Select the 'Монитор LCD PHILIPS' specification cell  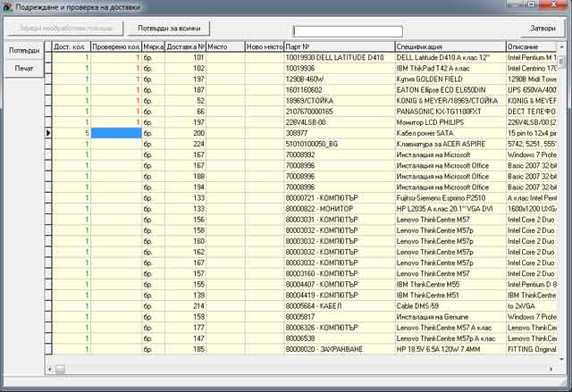pyautogui.click(x=449, y=121)
